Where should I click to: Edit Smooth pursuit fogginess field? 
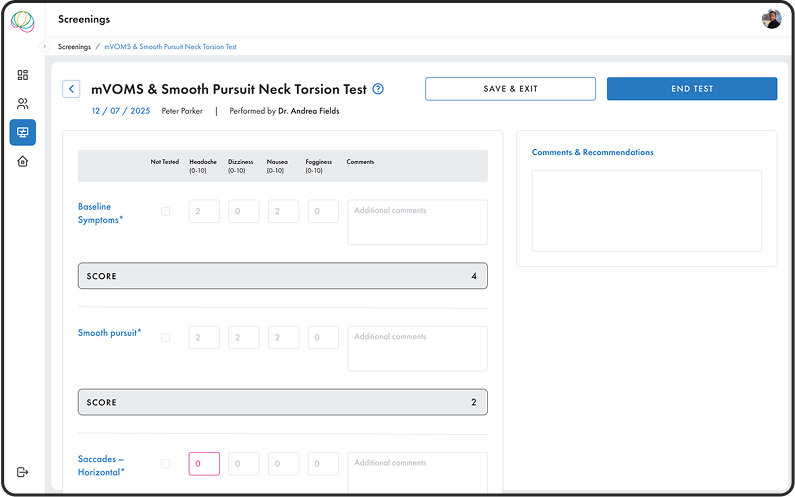point(323,337)
